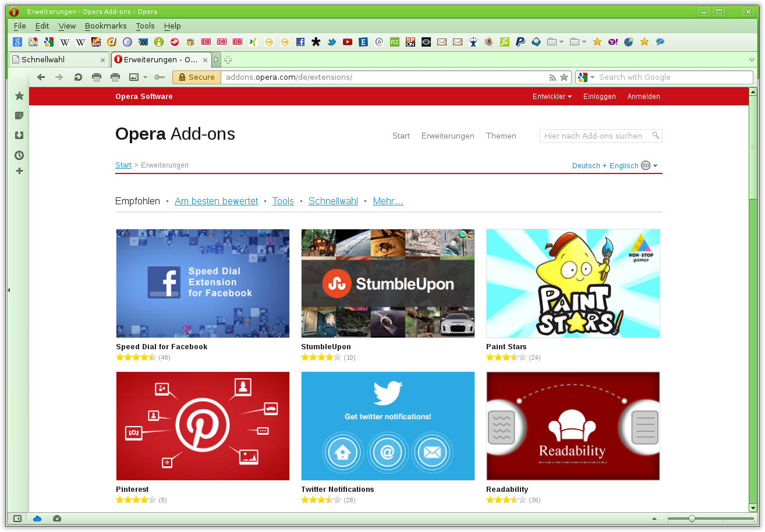Toggle the side panel button in status bar
Image resolution: width=765 pixels, height=532 pixels.
click(x=17, y=519)
